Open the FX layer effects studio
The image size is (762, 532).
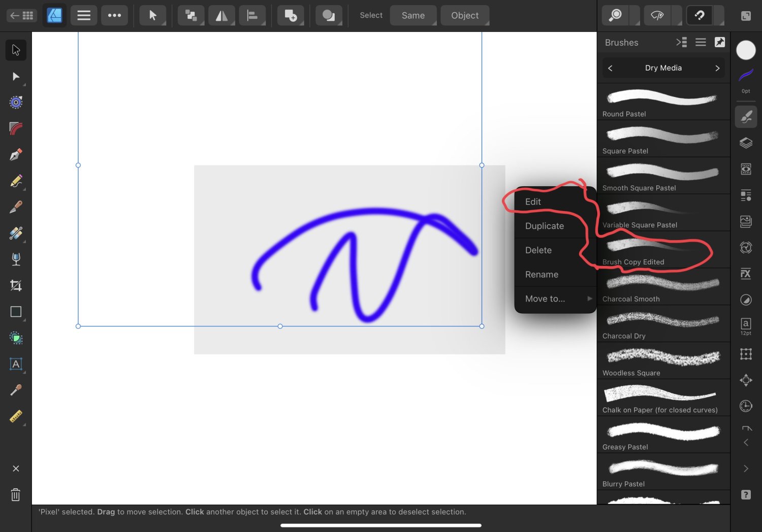point(746,274)
